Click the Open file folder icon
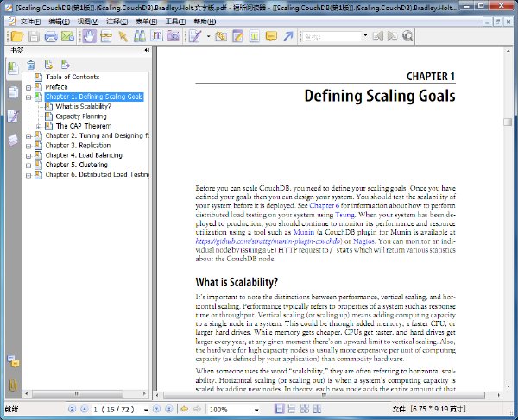Image resolution: width=518 pixels, height=420 pixels. tap(17, 36)
